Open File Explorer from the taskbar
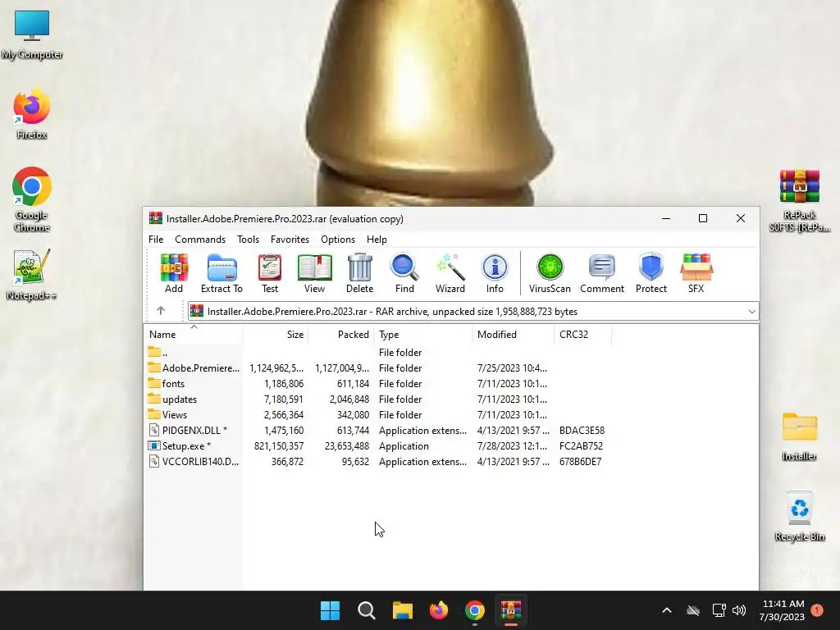This screenshot has height=630, width=840. coord(402,610)
